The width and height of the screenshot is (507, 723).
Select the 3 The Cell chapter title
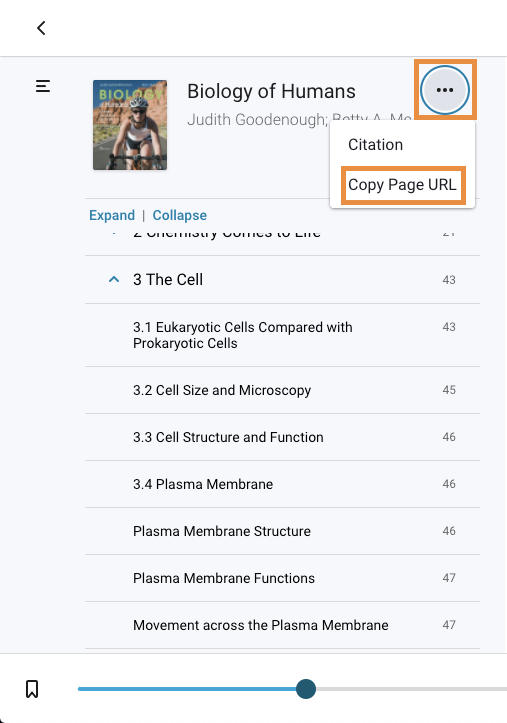tap(168, 279)
